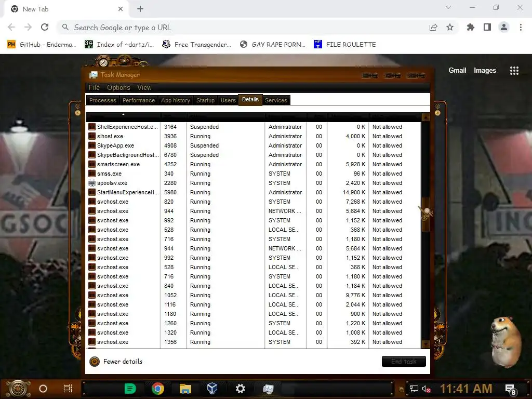This screenshot has width=532, height=399.
Task: Click Fewer details
Action: (x=123, y=362)
